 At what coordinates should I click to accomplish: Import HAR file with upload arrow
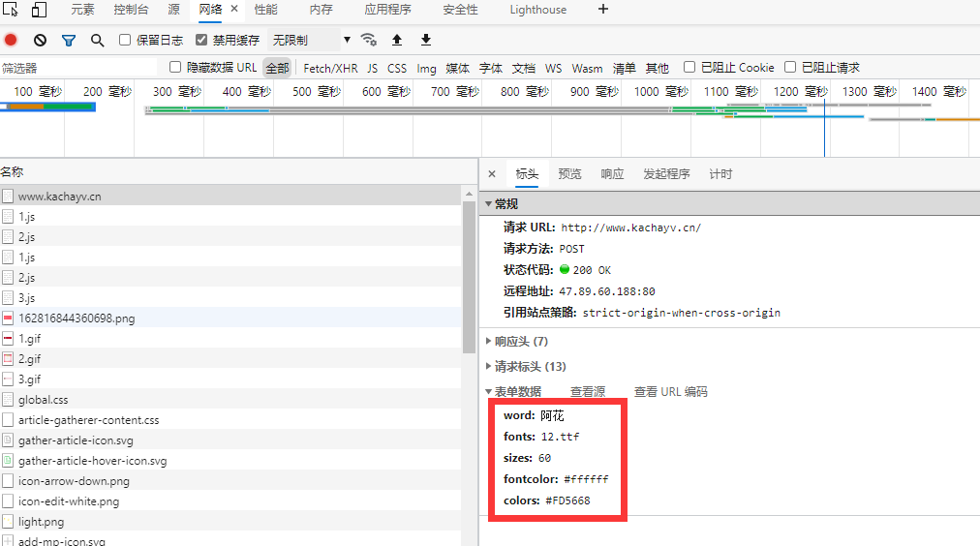[x=397, y=40]
